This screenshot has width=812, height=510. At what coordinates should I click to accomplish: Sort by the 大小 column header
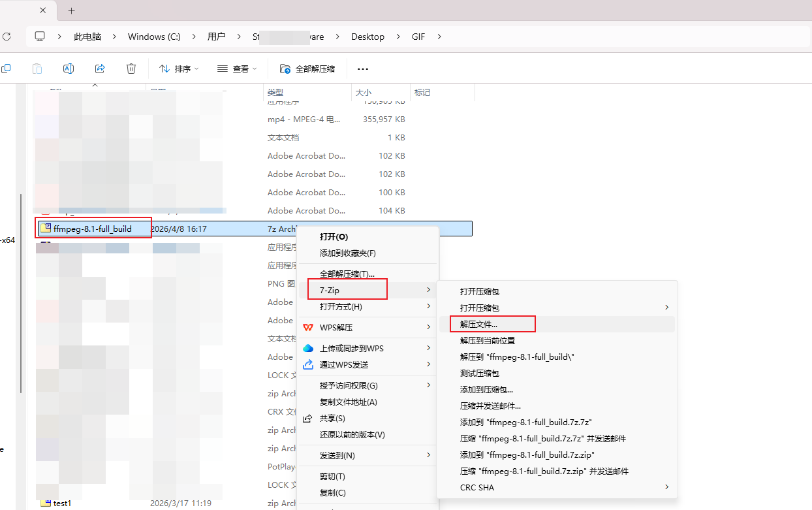coord(381,93)
